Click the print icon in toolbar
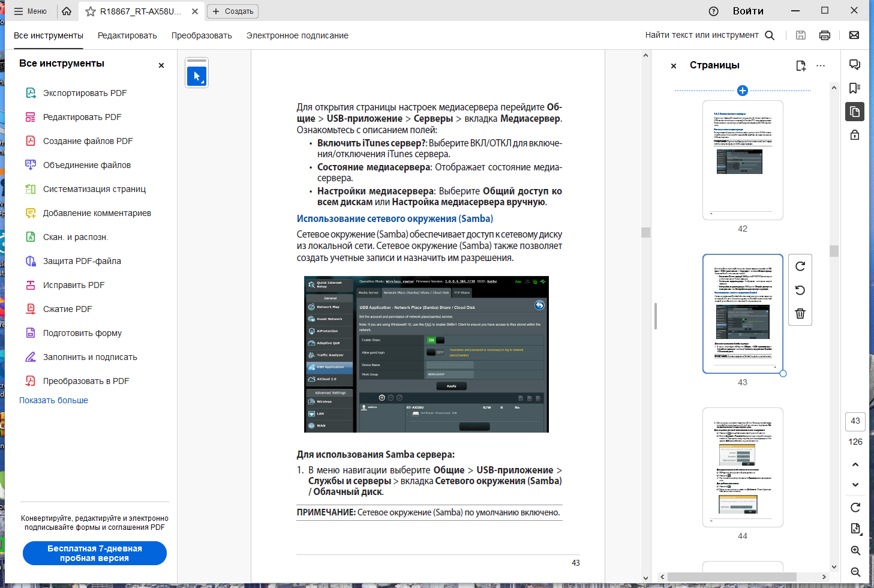 click(x=825, y=35)
